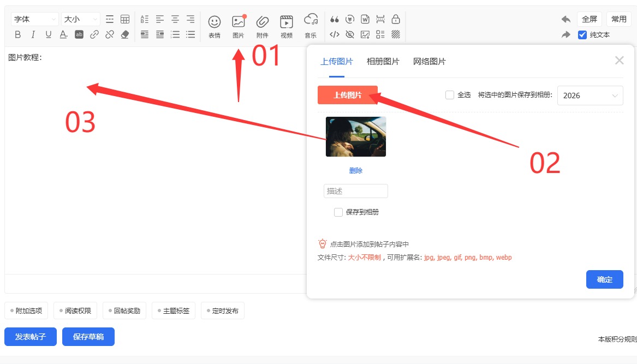Close the image upload dialog

[x=619, y=61]
